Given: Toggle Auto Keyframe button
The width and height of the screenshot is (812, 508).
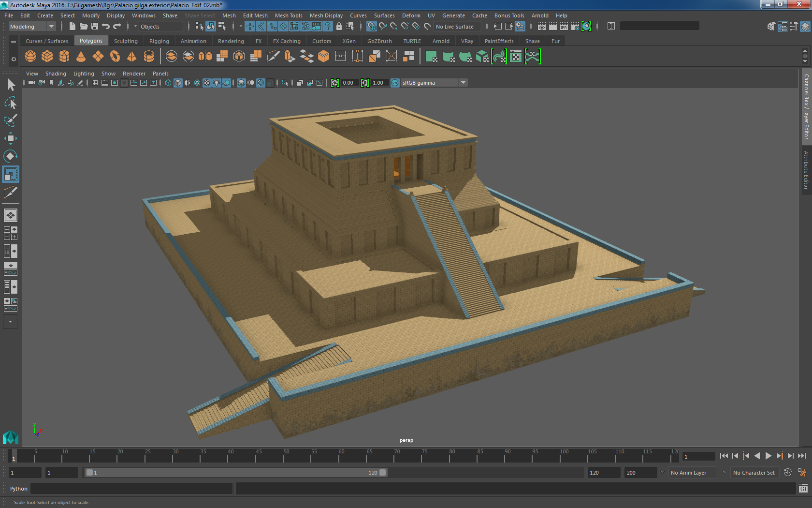Looking at the screenshot, I should (788, 473).
